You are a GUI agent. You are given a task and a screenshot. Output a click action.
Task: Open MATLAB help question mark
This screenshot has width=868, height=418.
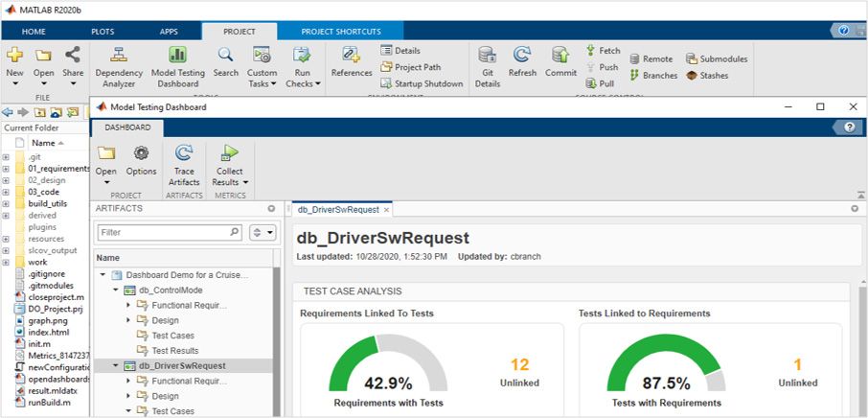pos(843,31)
